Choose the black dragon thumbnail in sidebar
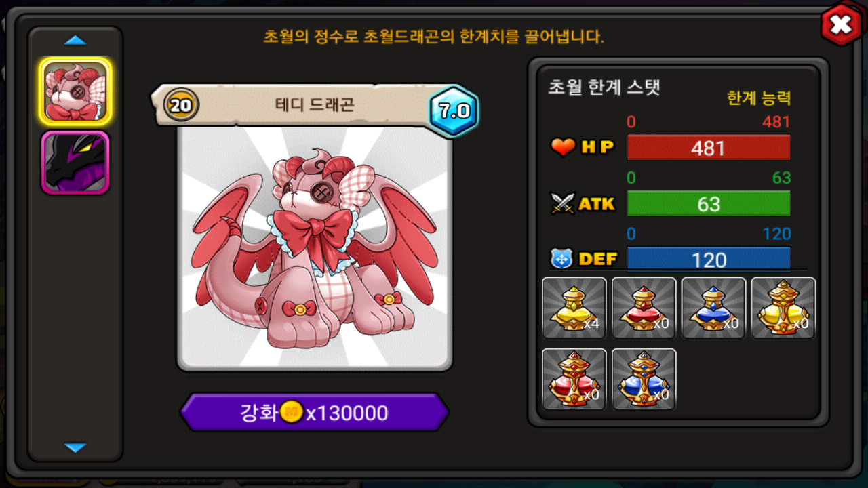Screen dimensions: 868x488 pos(75,163)
